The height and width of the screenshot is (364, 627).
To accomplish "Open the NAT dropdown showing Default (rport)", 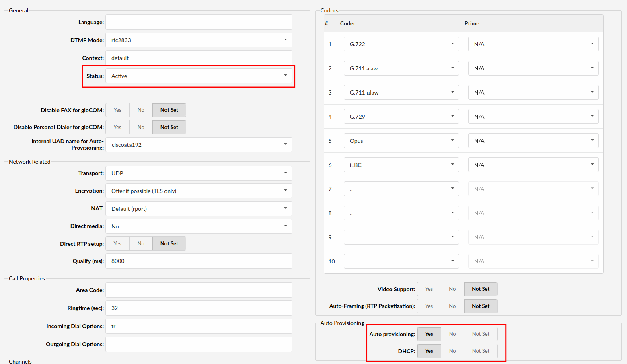I will [x=199, y=209].
